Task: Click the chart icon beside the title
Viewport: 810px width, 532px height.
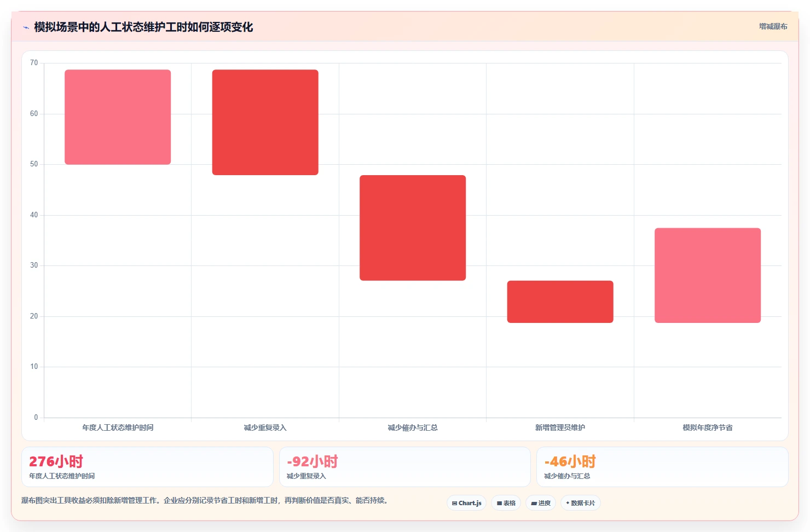Action: point(26,27)
